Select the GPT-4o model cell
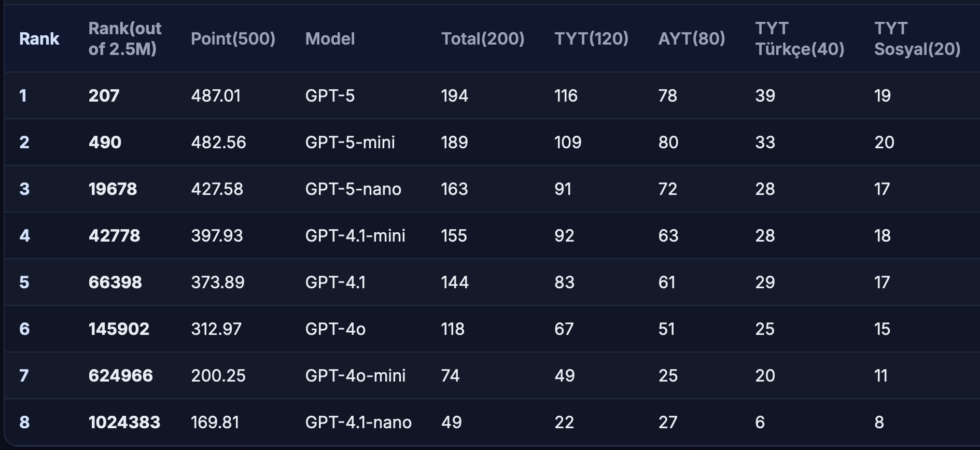The height and width of the screenshot is (450, 980). (x=335, y=329)
